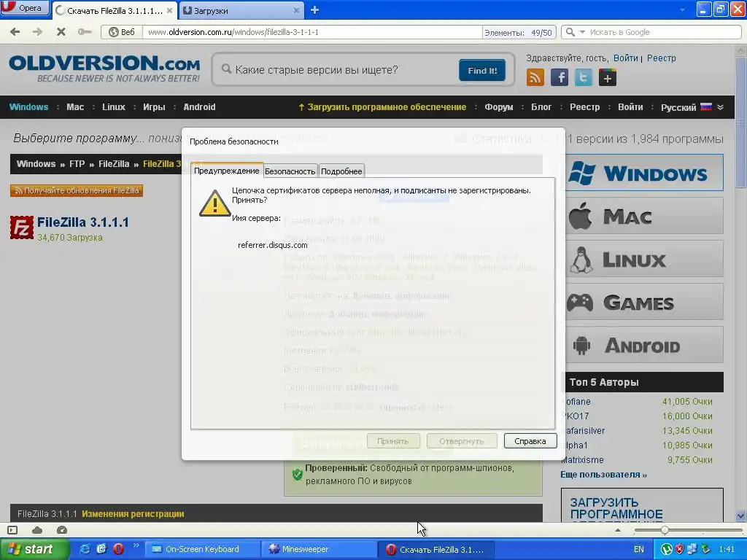Open the Google plus icon in header
Image resolution: width=747 pixels, height=560 pixels.
coord(608,77)
